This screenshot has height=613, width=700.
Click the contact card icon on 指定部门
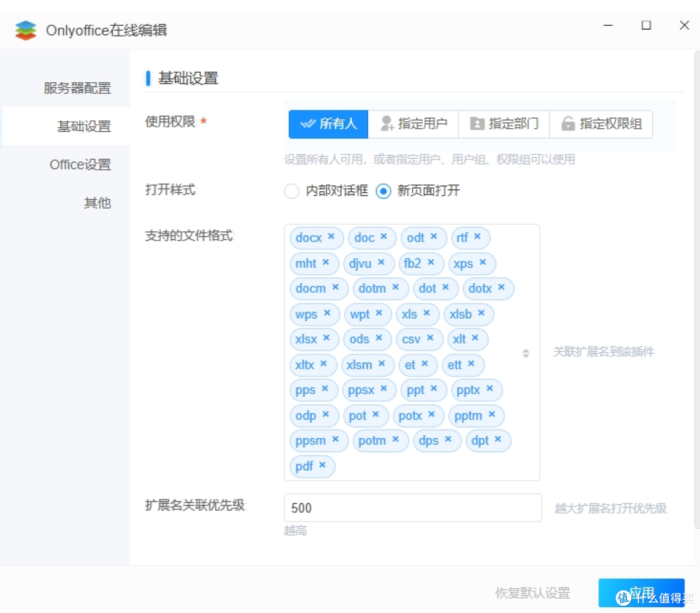click(x=477, y=124)
